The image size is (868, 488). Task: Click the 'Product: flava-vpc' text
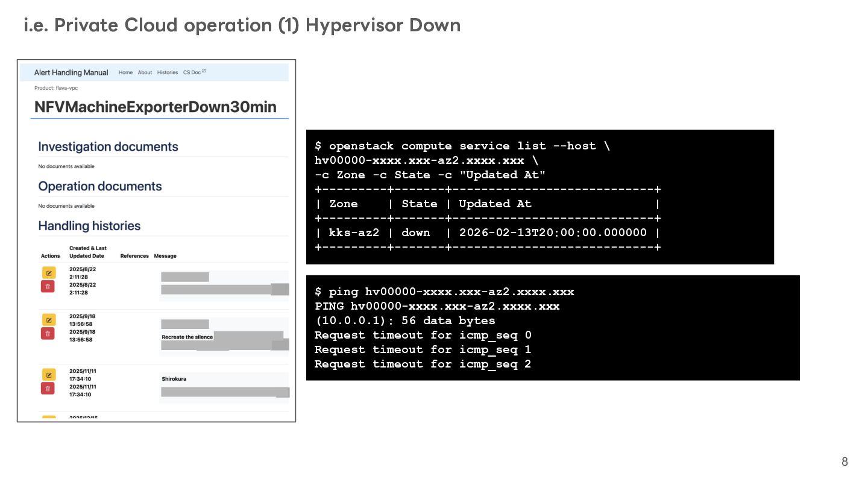pos(56,88)
